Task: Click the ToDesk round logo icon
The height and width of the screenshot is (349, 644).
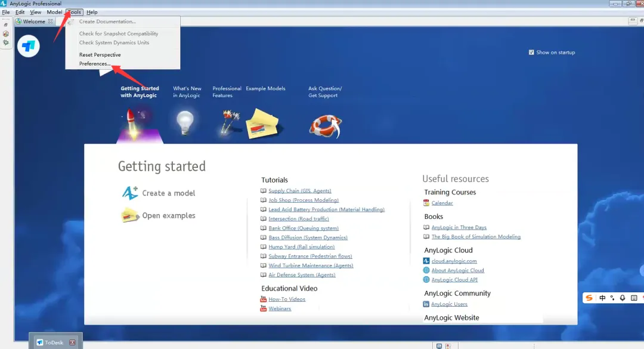Action: pos(29,45)
